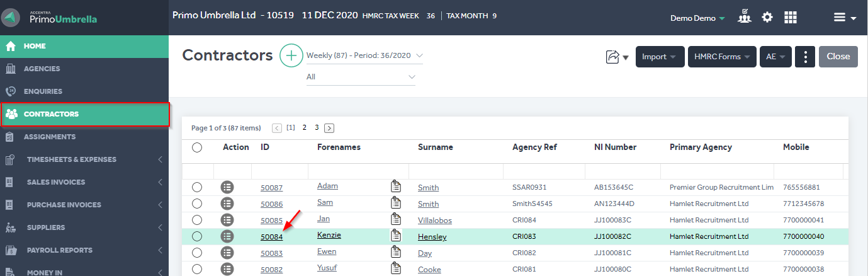Click the Agencies building icon
Screen dimensions: 868x276
coord(10,69)
